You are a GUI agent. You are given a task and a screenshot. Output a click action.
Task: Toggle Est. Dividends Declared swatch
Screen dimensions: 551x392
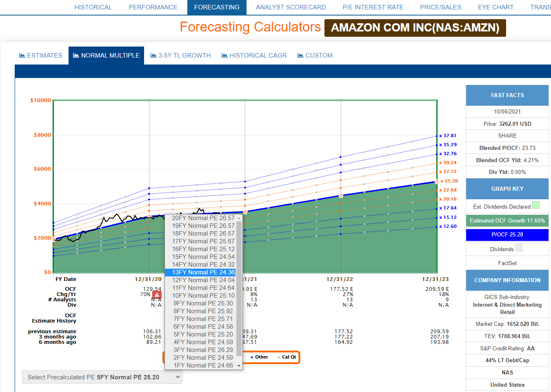coord(536,205)
